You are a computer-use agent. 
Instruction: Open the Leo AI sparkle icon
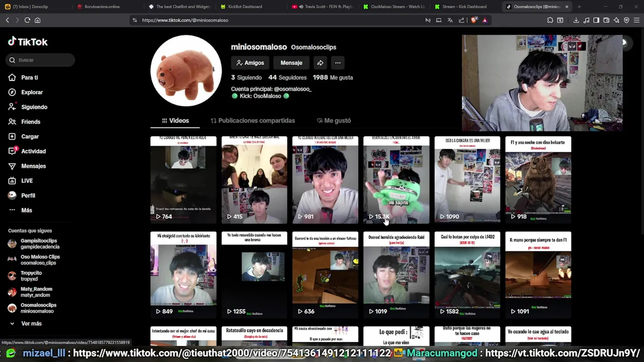(616, 20)
